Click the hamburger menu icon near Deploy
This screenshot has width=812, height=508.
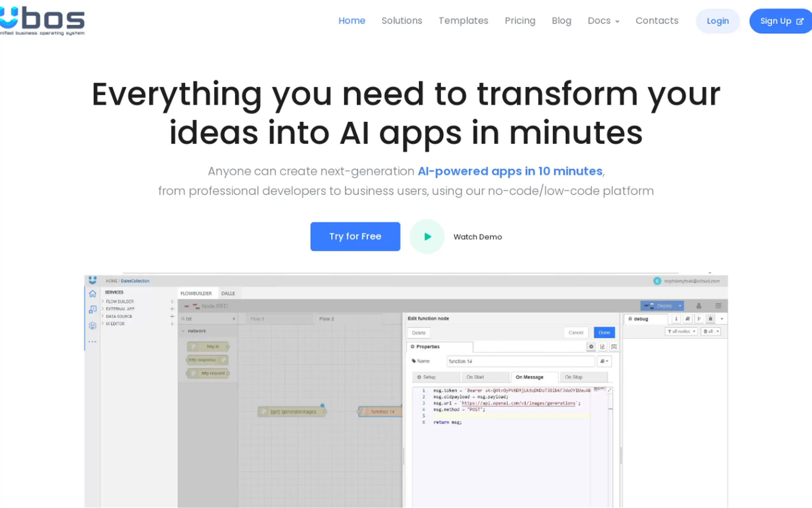click(718, 306)
